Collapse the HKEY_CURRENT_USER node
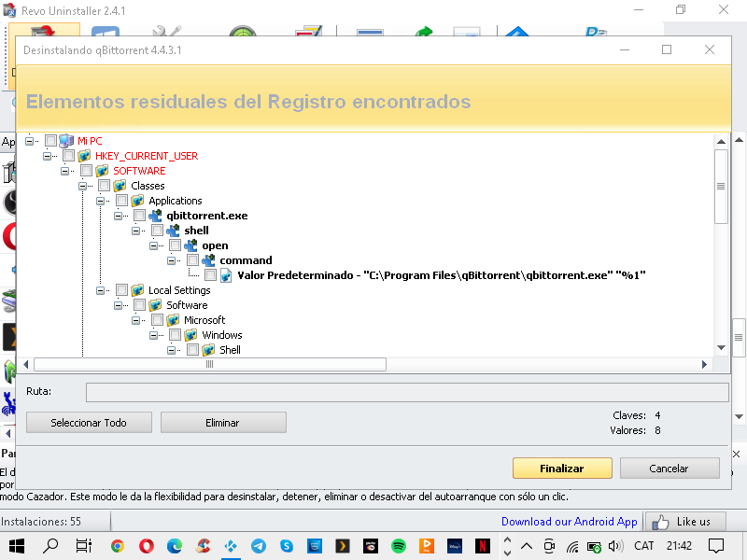 click(x=48, y=156)
